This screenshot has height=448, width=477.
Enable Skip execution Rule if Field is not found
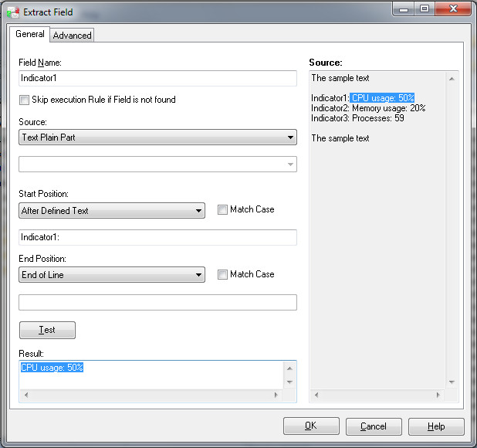pos(24,100)
